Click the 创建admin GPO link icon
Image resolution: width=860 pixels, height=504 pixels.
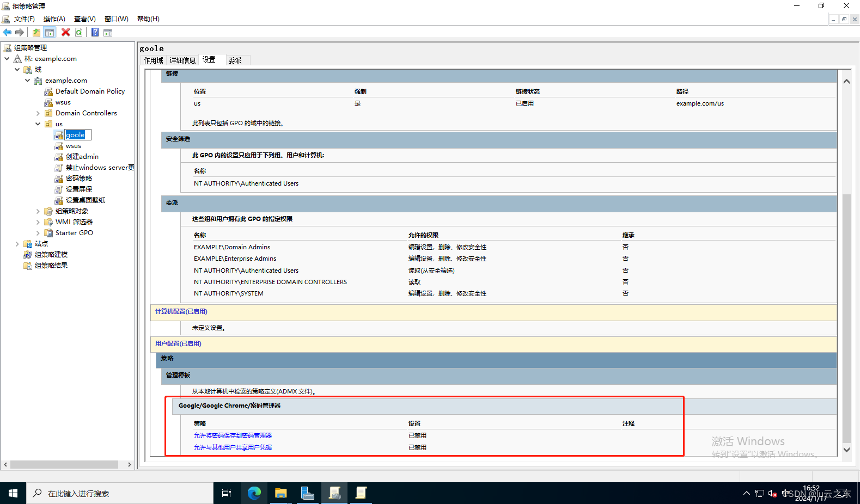click(x=59, y=157)
